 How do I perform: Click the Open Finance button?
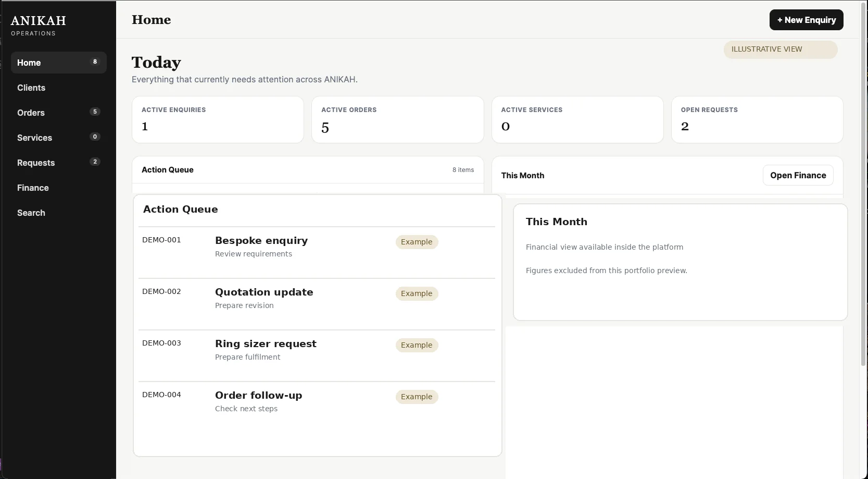tap(798, 175)
